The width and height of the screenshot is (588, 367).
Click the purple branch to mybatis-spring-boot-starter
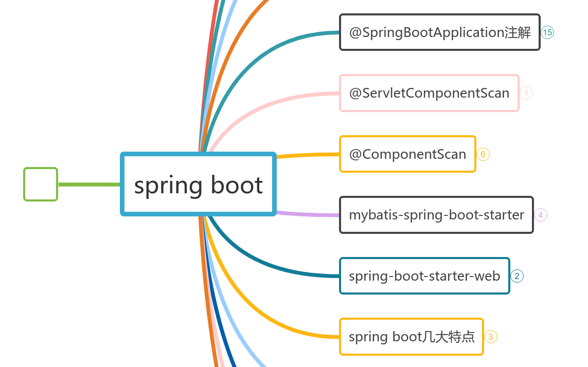click(309, 213)
